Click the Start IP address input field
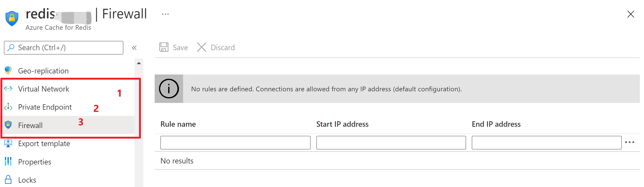The image size is (644, 187). click(391, 143)
